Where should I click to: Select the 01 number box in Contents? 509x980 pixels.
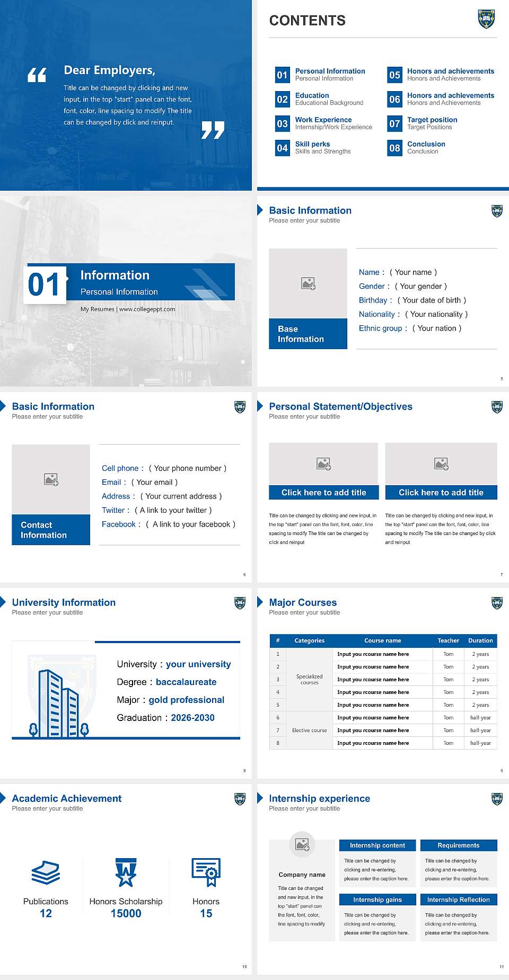coord(282,75)
